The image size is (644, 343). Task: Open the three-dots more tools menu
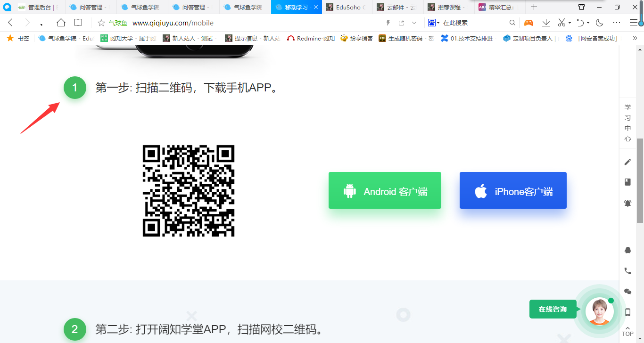coord(617,23)
